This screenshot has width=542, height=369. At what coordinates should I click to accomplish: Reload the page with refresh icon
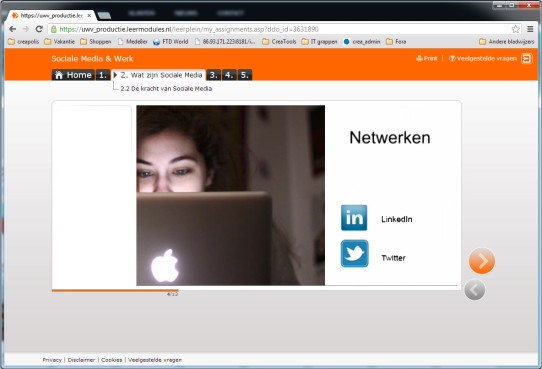39,29
